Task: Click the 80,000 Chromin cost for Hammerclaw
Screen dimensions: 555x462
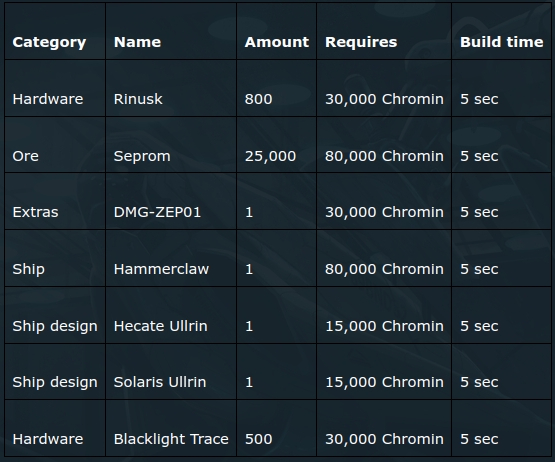Action: pos(384,269)
